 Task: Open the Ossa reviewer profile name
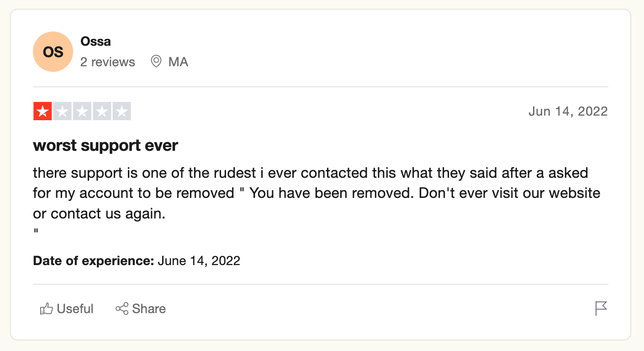(x=95, y=41)
